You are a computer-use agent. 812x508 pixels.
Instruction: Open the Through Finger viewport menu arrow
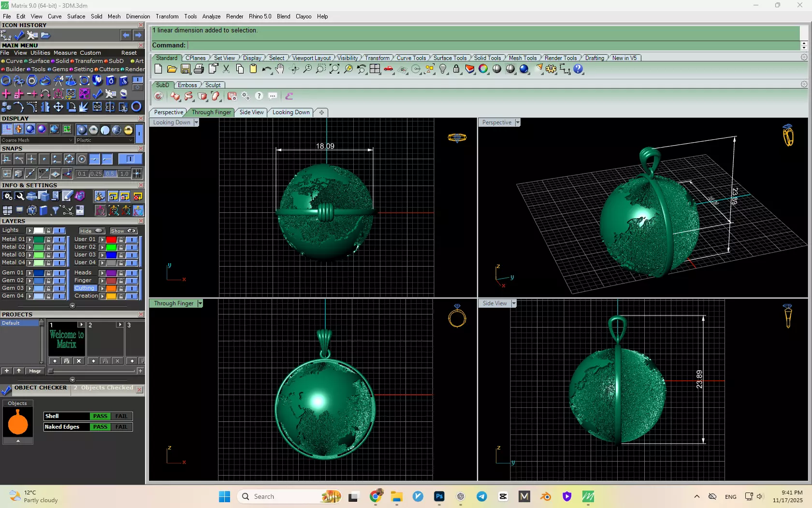[200, 303]
